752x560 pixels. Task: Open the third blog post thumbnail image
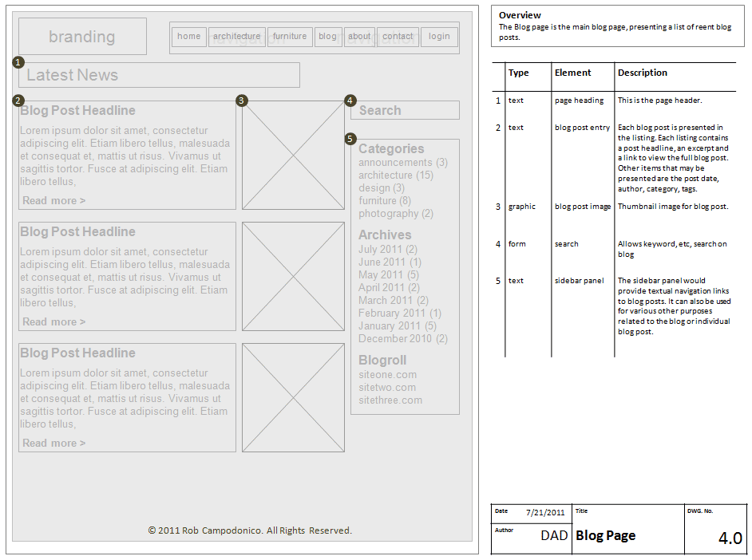point(293,397)
